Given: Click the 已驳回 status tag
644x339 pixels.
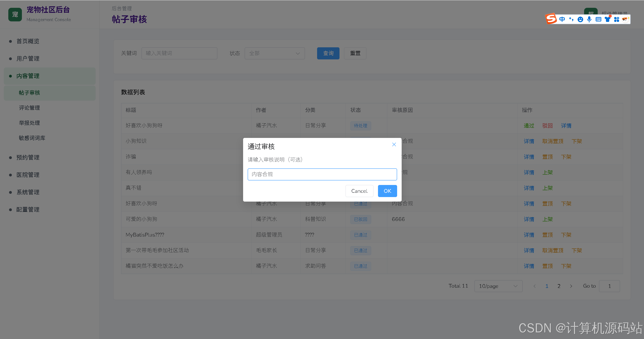Looking at the screenshot, I should click(360, 219).
